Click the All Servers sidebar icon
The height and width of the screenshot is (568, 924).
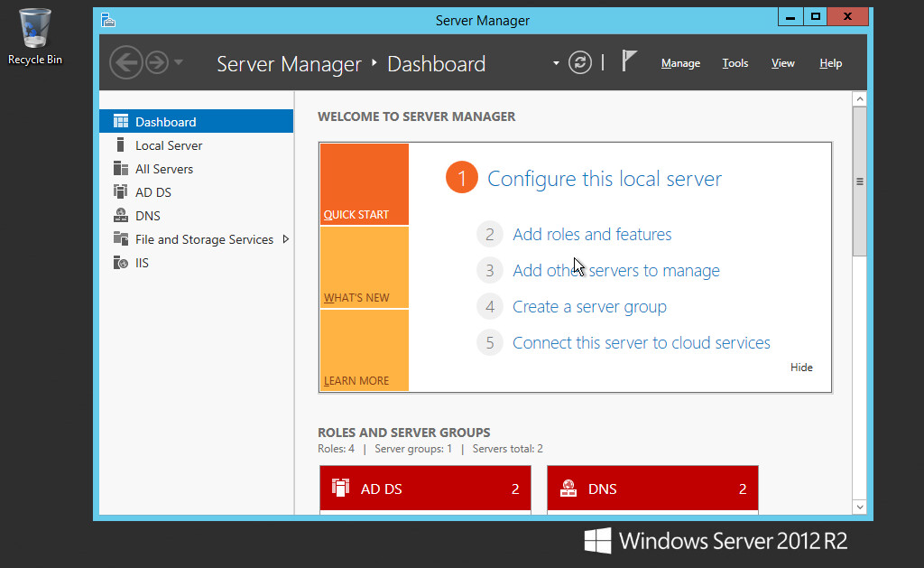click(121, 169)
